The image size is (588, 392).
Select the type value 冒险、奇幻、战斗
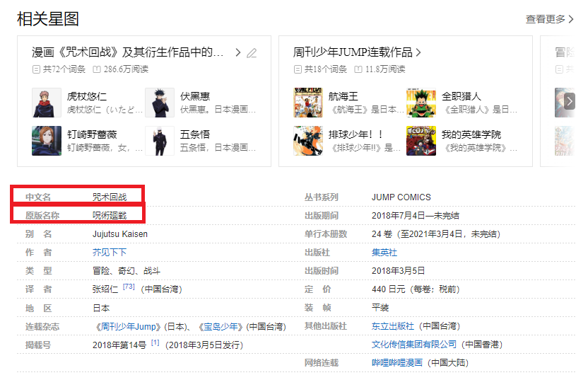(x=127, y=271)
